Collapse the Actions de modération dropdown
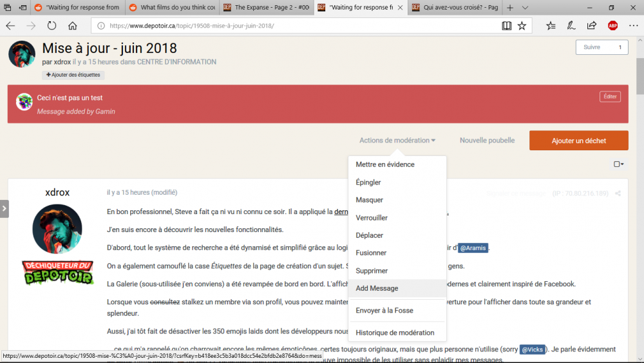 397,141
